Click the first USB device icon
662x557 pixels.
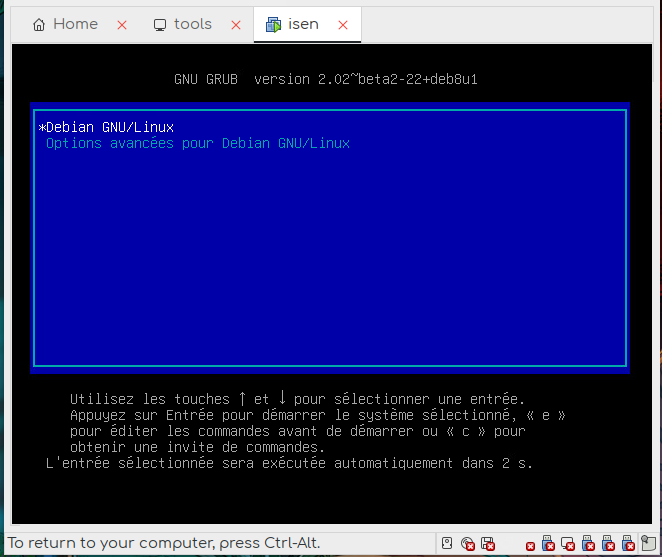(548, 543)
